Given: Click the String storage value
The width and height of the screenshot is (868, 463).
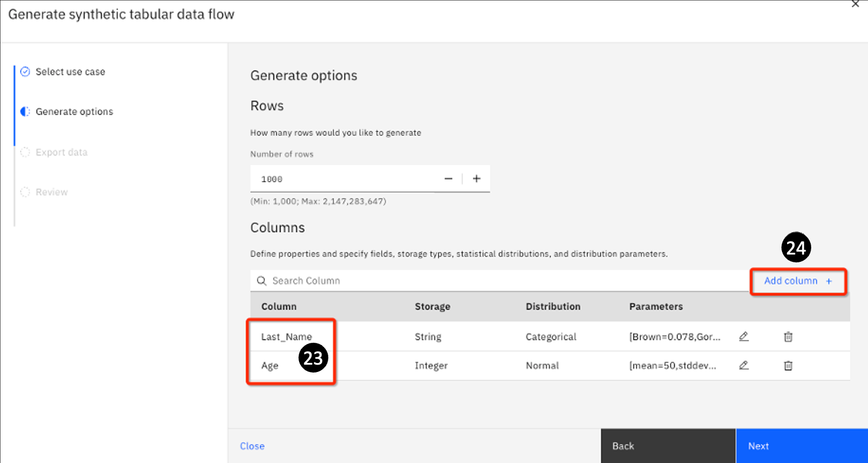Looking at the screenshot, I should (x=428, y=337).
